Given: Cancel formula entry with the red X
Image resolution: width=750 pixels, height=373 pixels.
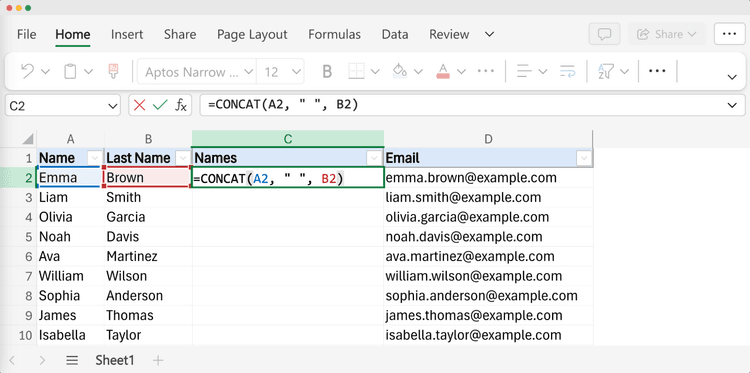Looking at the screenshot, I should [x=140, y=106].
